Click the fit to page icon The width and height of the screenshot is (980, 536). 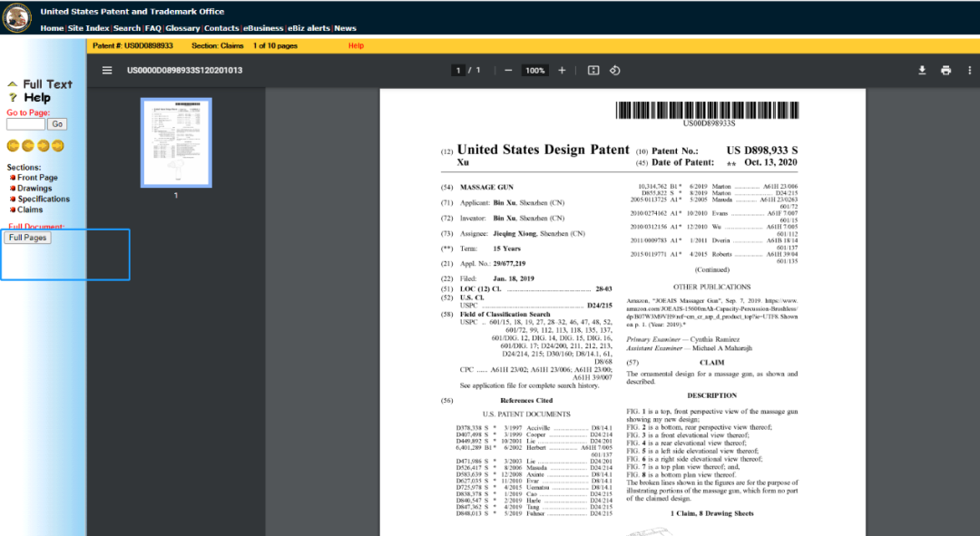[x=593, y=71]
